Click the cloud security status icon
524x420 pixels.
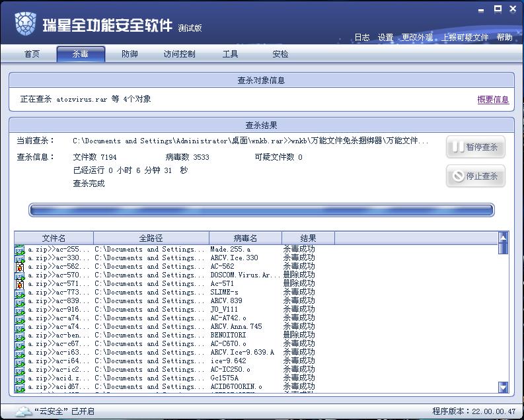(x=23, y=411)
